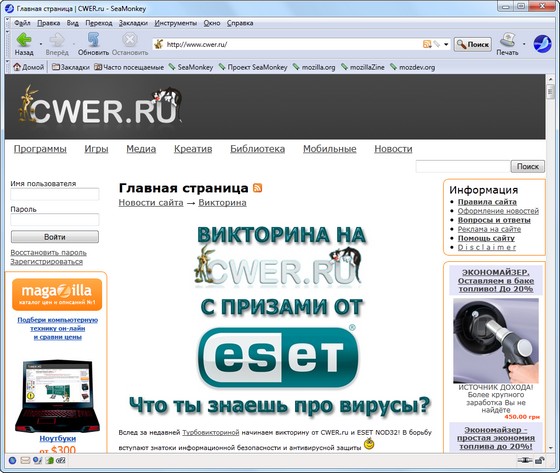The height and width of the screenshot is (473, 560).
Task: Open the Правила сайта link
Action: tap(487, 202)
